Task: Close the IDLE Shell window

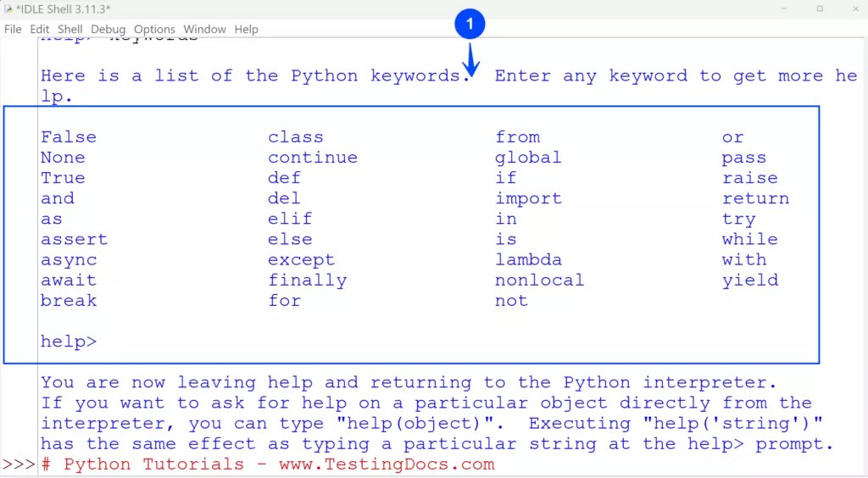Action: pos(855,8)
